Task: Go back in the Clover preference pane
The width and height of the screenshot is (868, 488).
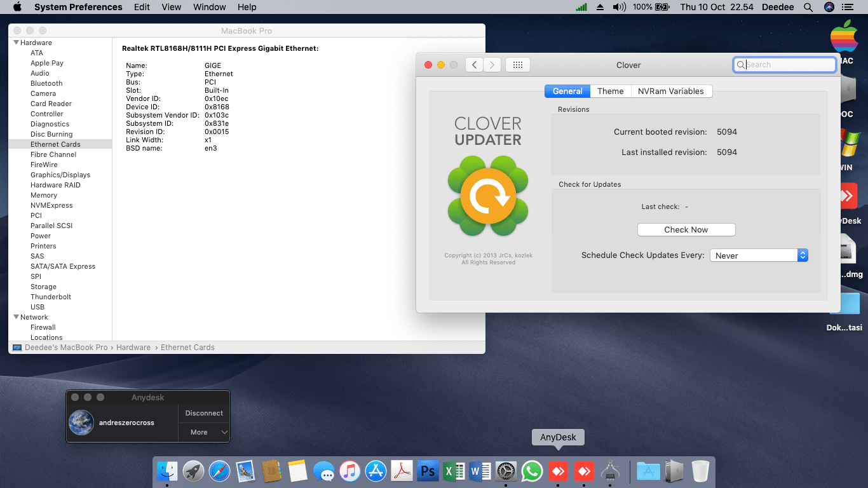Action: coord(474,65)
